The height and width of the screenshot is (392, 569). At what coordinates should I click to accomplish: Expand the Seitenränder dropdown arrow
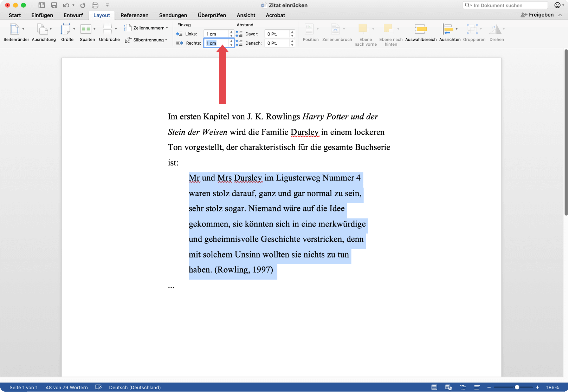pyautogui.click(x=23, y=29)
